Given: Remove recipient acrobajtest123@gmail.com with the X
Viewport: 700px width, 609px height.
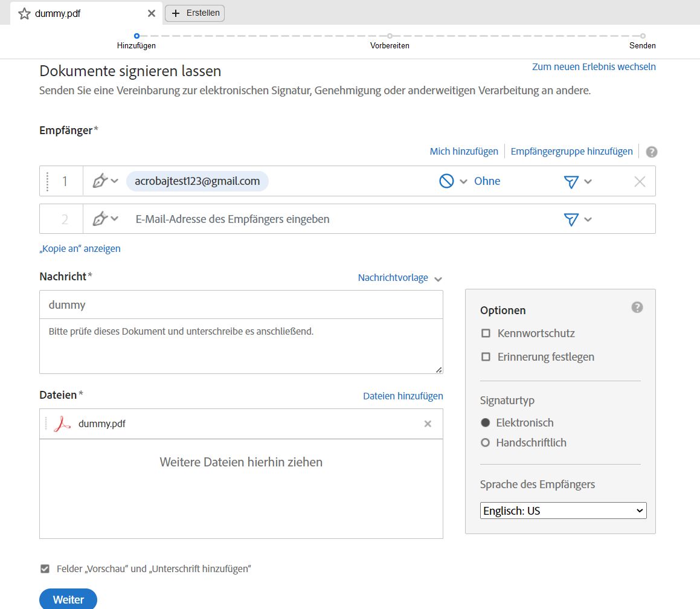Looking at the screenshot, I should click(639, 181).
